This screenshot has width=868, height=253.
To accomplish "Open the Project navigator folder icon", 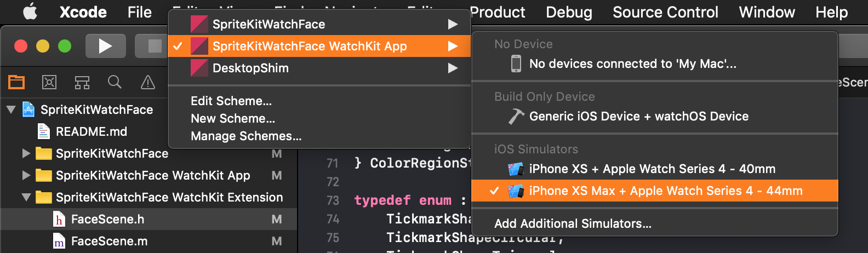I will coord(16,82).
